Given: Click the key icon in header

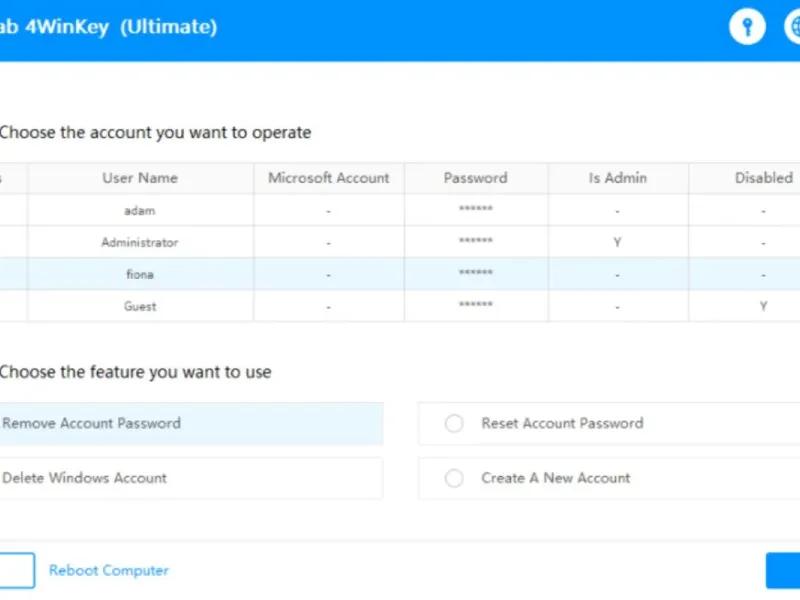Looking at the screenshot, I should 747,27.
